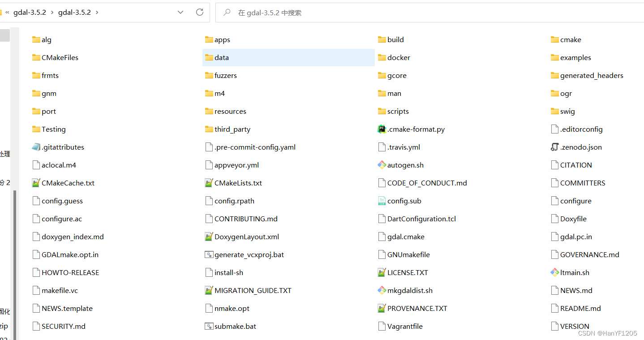The width and height of the screenshot is (644, 340).
Task: Click the search magnifier icon
Action: click(x=227, y=13)
